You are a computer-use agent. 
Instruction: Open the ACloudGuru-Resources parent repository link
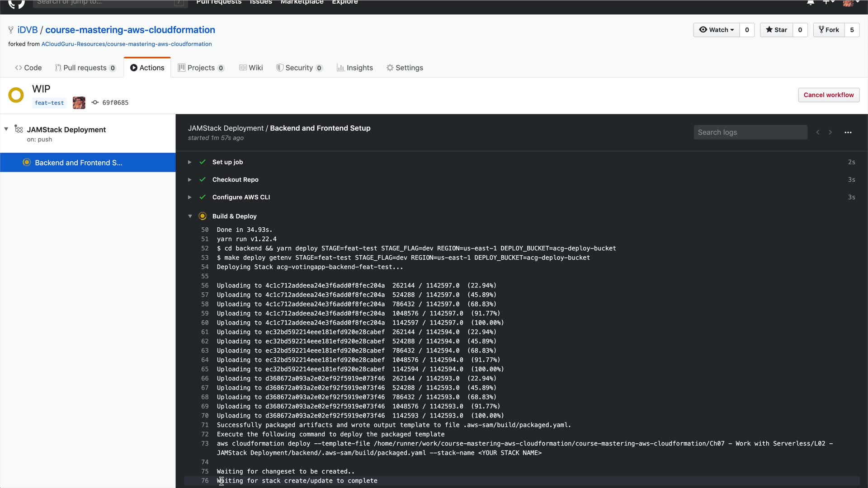pyautogui.click(x=126, y=44)
